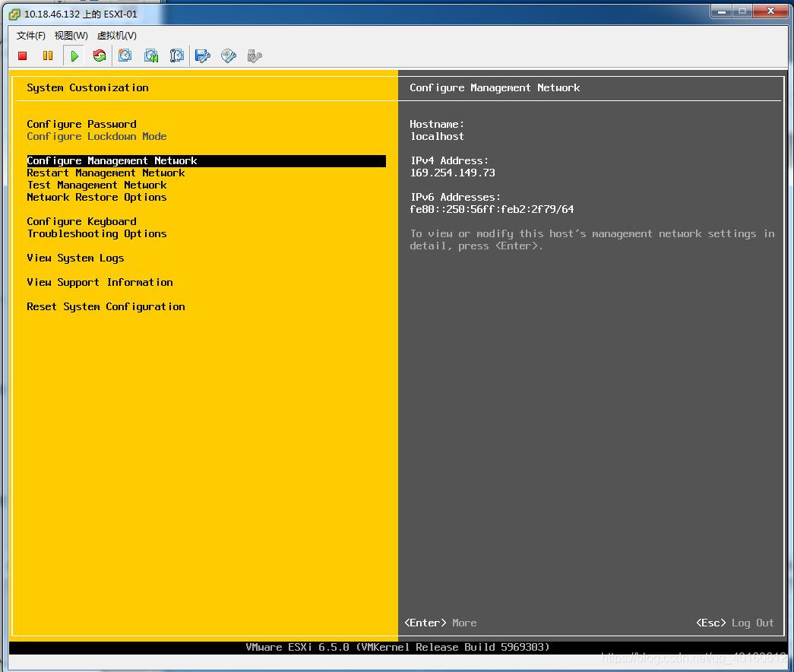
Task: Open the Snapshot Manager wrench icon
Action: point(177,55)
